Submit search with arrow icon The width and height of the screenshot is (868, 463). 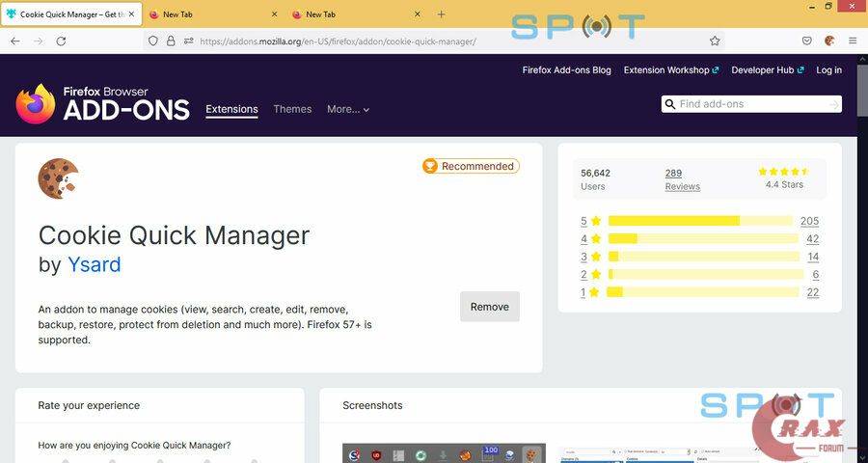tap(833, 104)
